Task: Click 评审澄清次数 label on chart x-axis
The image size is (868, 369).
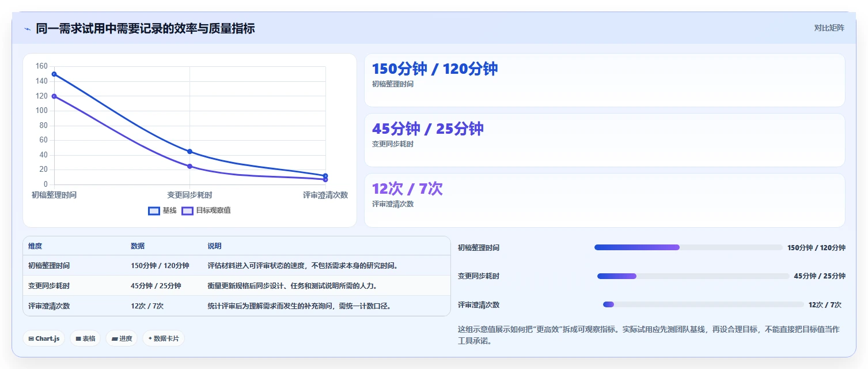Action: pyautogui.click(x=325, y=195)
